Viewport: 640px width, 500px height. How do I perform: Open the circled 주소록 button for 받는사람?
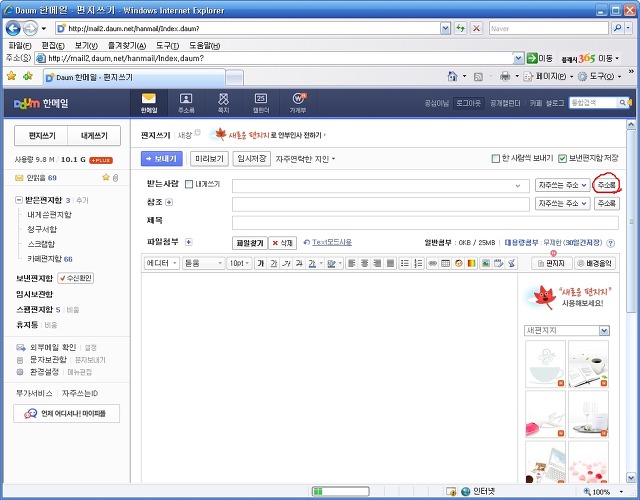(607, 185)
